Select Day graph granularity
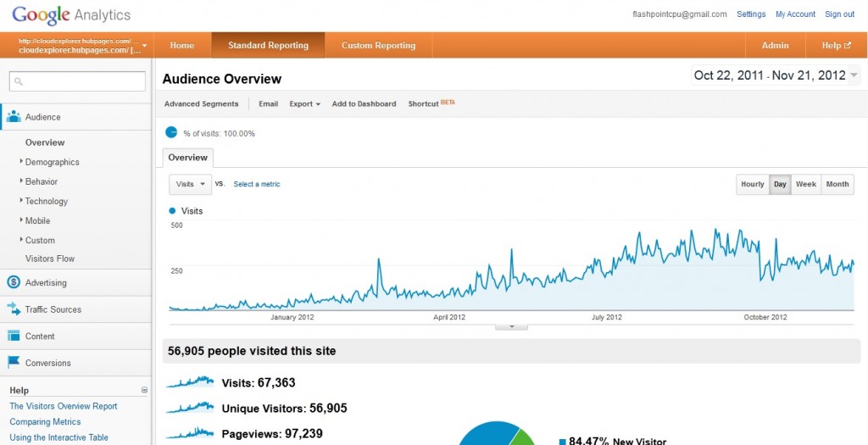 [x=780, y=184]
